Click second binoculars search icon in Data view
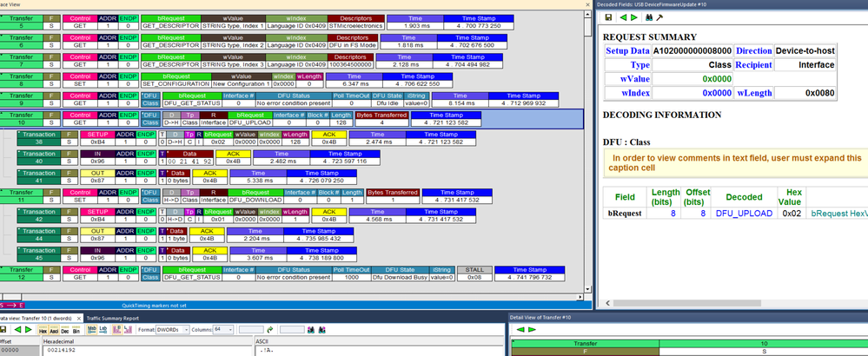 click(x=322, y=329)
